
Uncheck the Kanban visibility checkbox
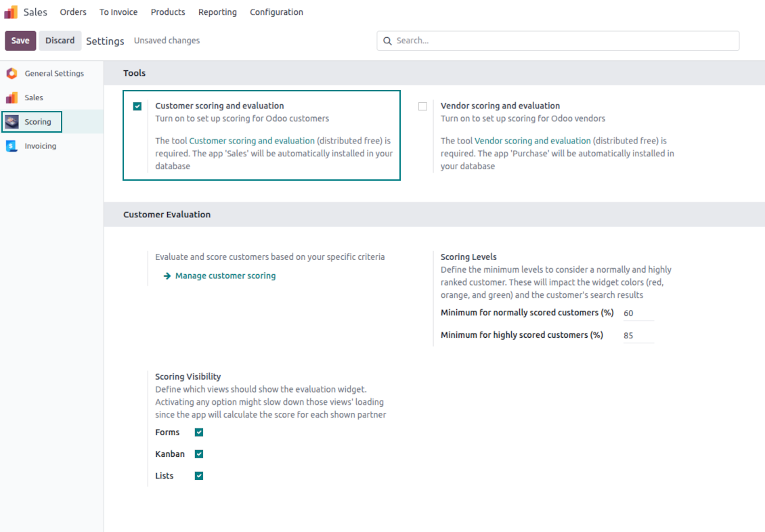pos(198,454)
